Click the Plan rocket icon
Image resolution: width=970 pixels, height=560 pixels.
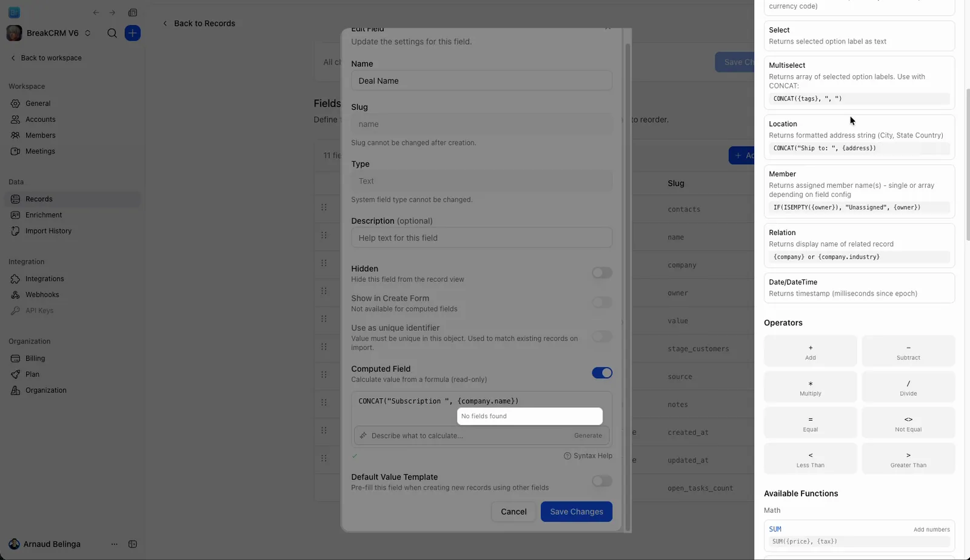[x=15, y=375]
